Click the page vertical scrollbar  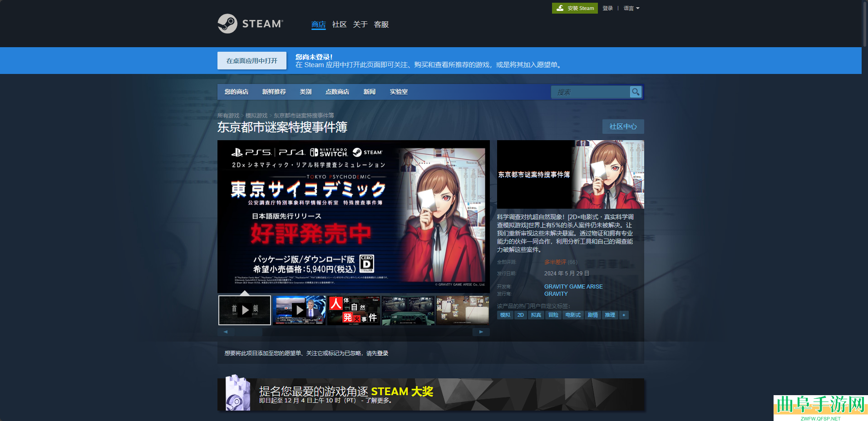pos(865,24)
